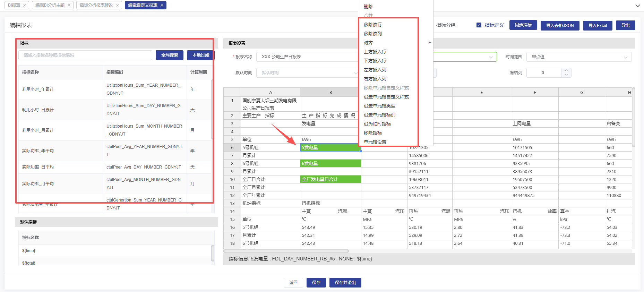Open the 时间范围 dropdown showing 单点值
Viewport: 644px width, 292px height.
578,57
